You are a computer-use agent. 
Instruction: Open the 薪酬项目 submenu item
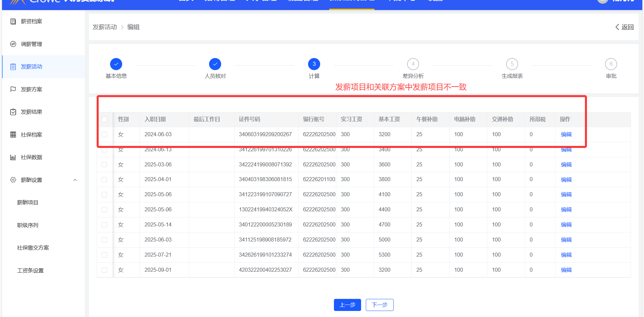click(x=28, y=203)
